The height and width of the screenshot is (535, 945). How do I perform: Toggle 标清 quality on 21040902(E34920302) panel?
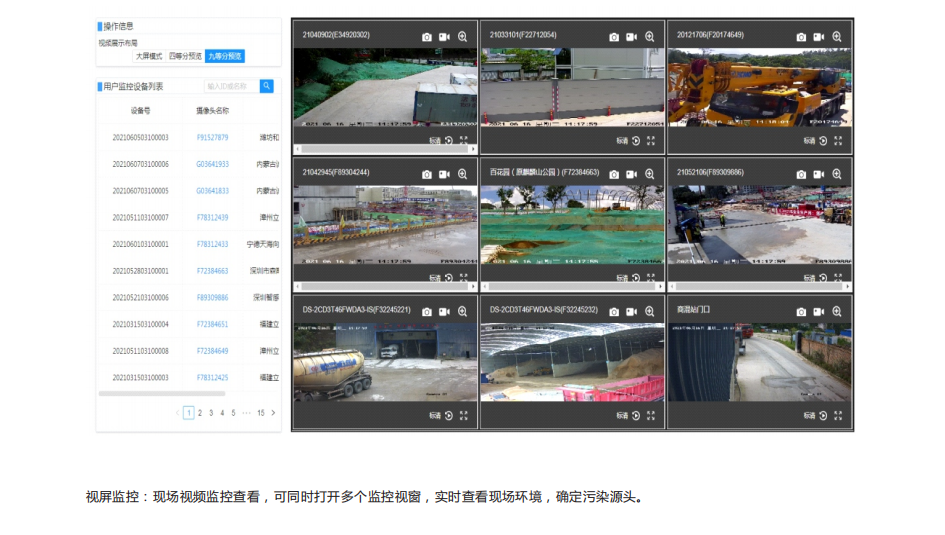coord(435,140)
